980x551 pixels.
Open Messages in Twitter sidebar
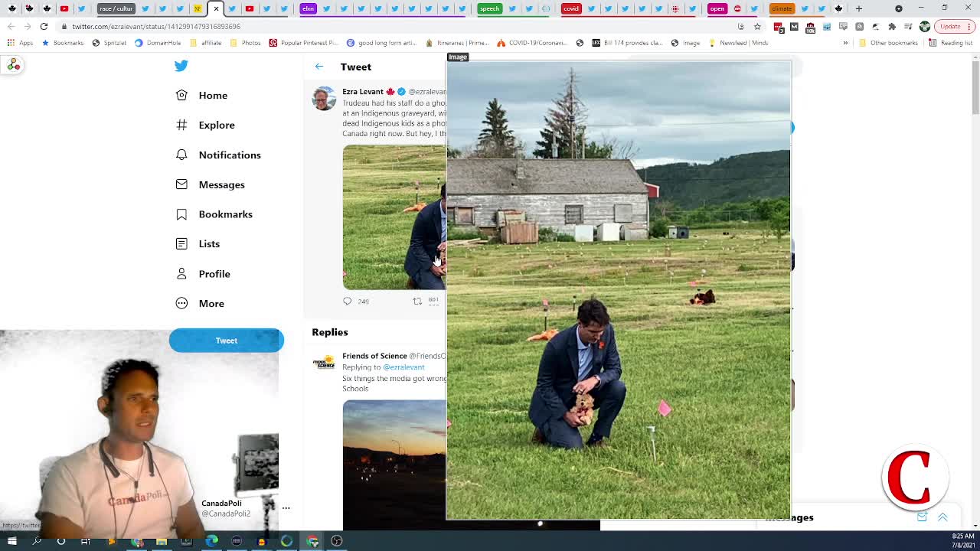(211, 184)
